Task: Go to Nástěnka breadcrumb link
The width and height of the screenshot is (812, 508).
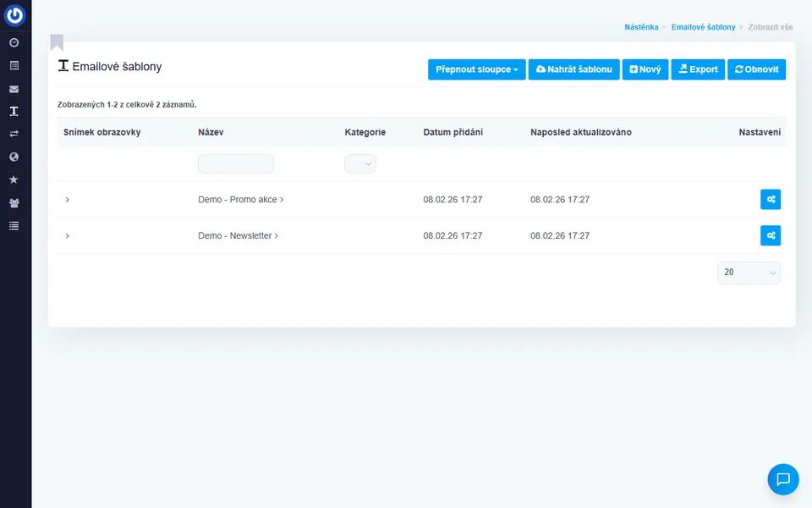Action: click(641, 27)
